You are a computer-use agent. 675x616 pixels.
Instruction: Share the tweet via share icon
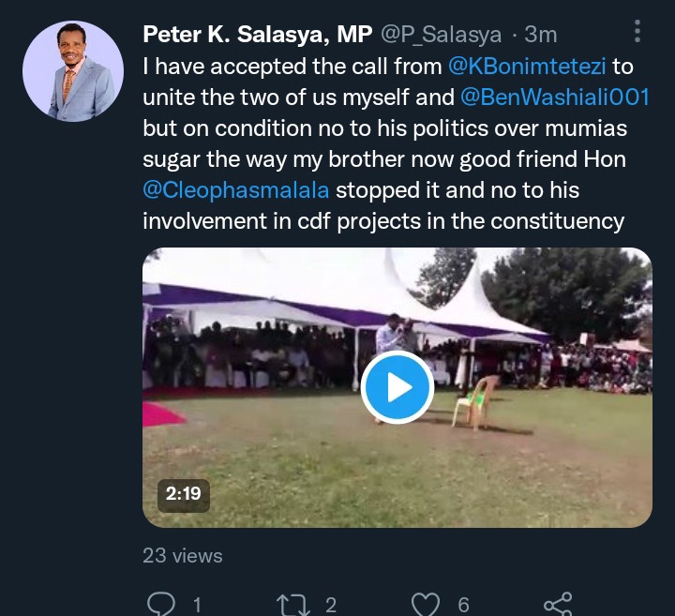[559, 605]
